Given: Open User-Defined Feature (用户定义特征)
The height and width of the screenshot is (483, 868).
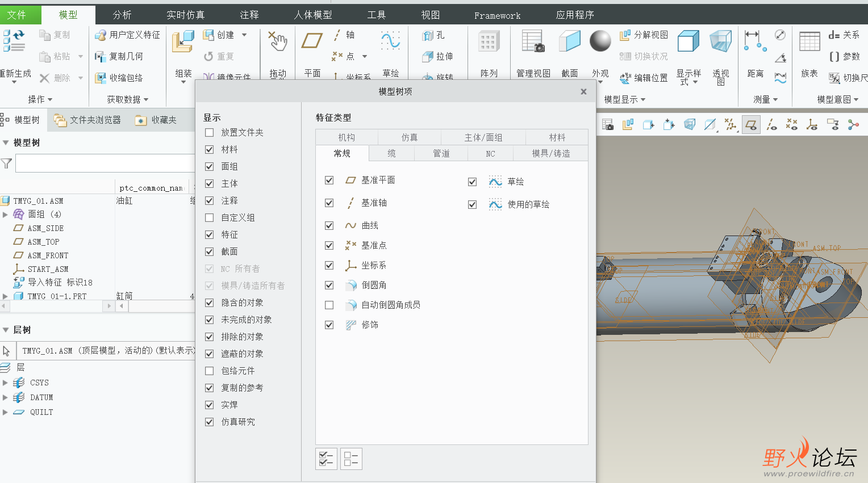Looking at the screenshot, I should click(x=127, y=35).
